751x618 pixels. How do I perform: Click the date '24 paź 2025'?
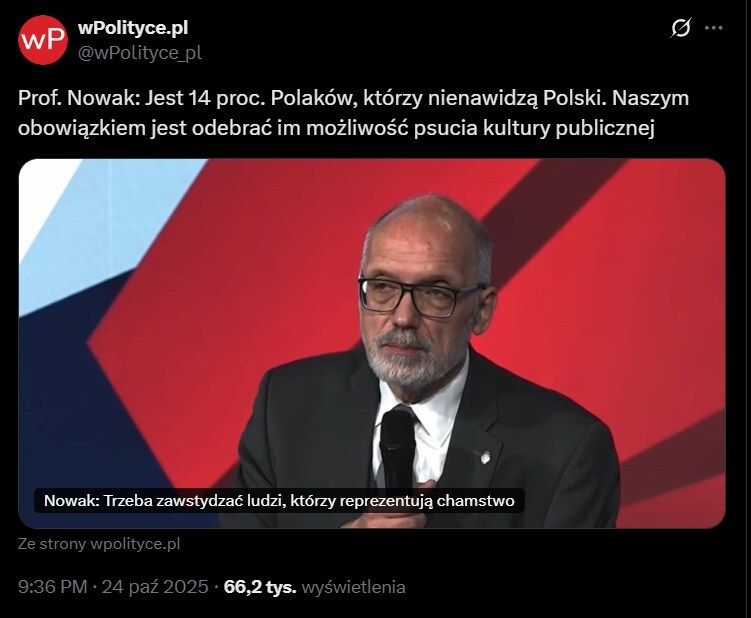155,587
